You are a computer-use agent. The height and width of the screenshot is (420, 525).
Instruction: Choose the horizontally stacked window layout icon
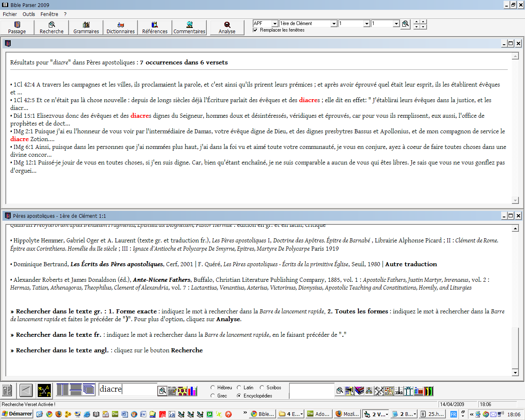75,389
